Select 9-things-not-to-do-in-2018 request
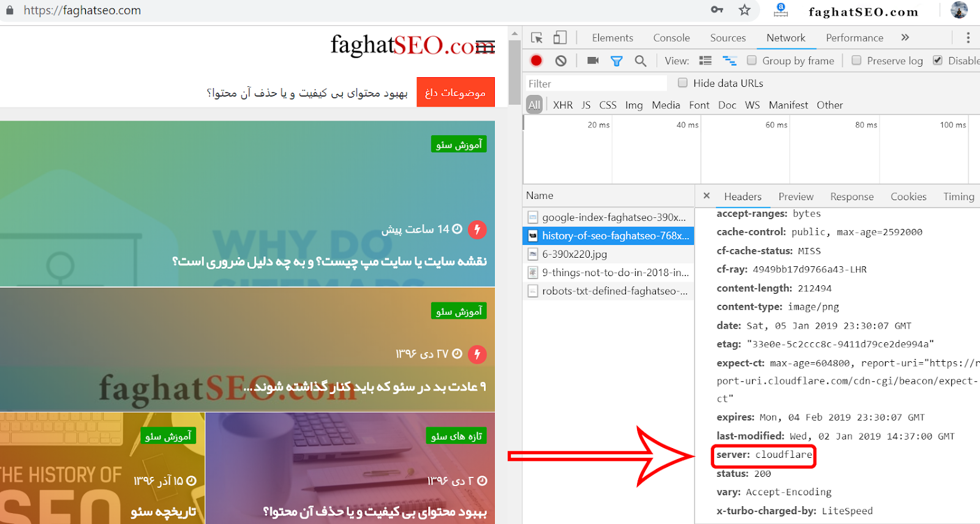 (608, 272)
